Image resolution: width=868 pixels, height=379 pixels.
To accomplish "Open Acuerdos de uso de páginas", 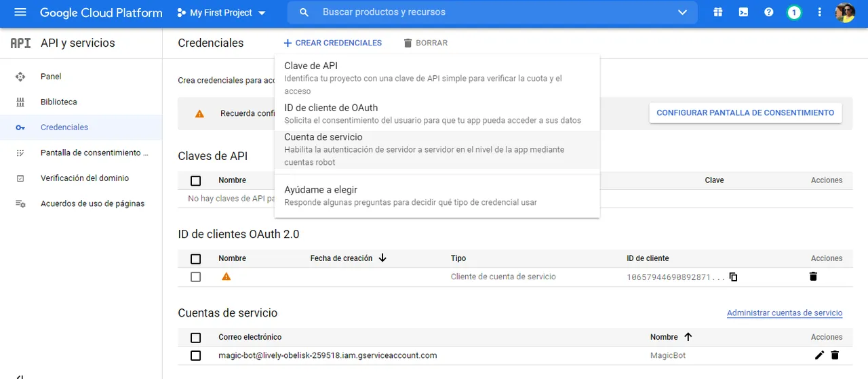I will pos(81,203).
